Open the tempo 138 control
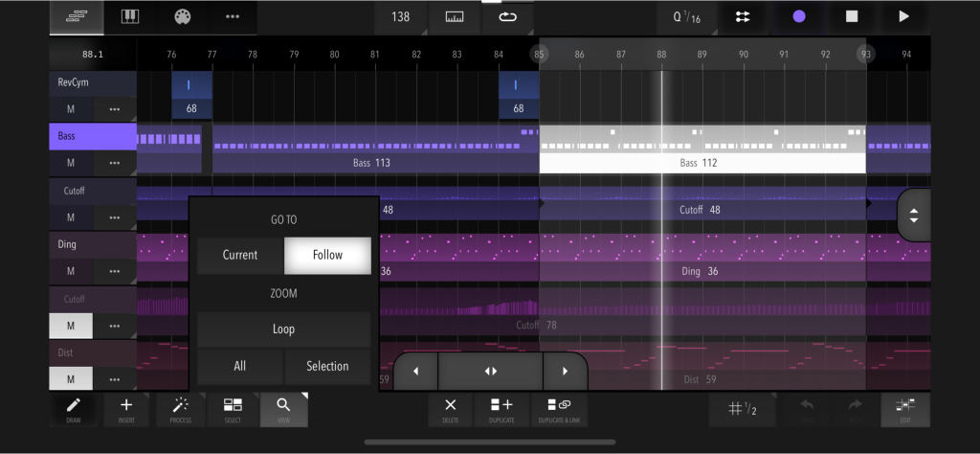 click(x=401, y=17)
